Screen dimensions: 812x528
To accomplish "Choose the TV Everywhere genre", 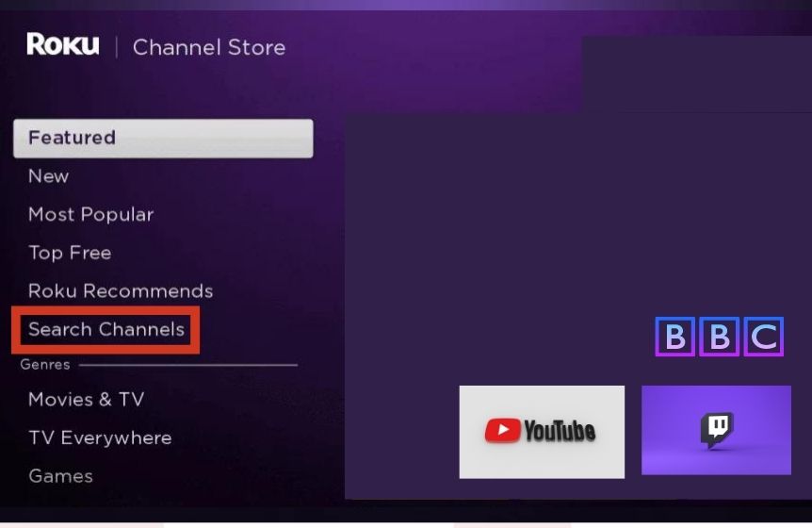I will [x=100, y=437].
